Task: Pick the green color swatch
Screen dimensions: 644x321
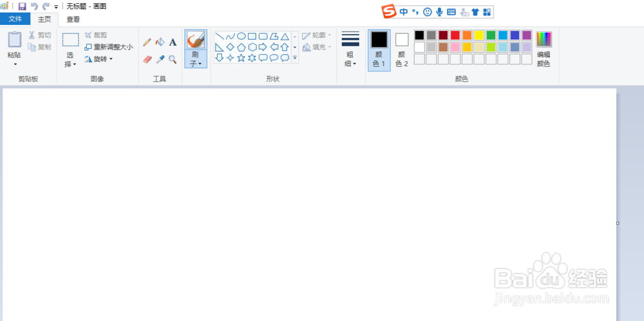Action: coord(491,35)
